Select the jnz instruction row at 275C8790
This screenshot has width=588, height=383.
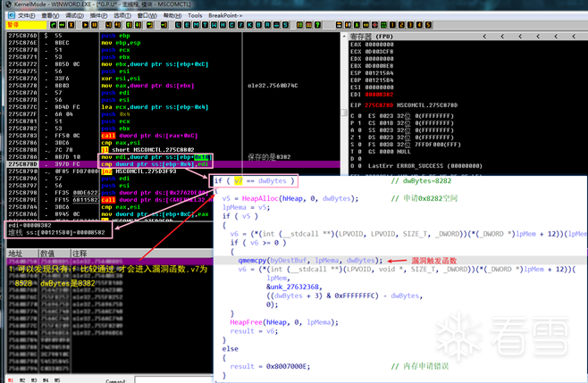pos(173,171)
